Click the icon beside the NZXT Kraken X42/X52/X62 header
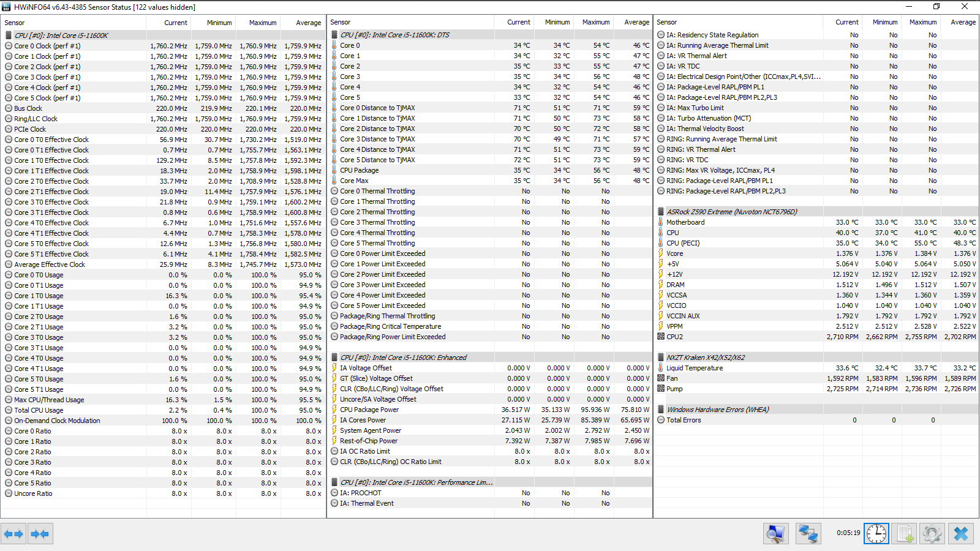Screen dimensions: 980x551 [x=661, y=358]
